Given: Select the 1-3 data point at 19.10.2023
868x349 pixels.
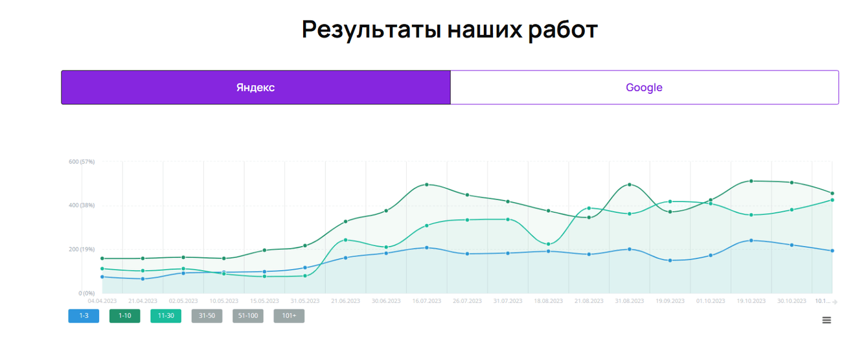Looking at the screenshot, I should tap(751, 240).
